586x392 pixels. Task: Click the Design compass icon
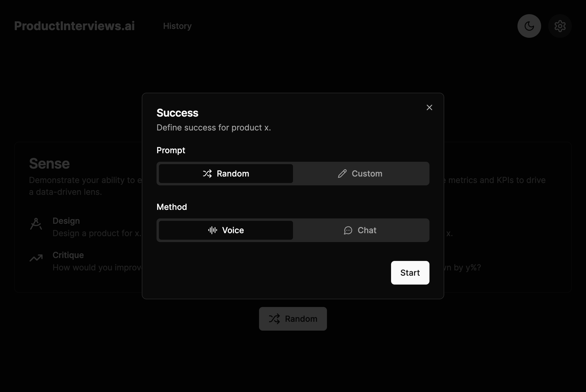tap(36, 224)
